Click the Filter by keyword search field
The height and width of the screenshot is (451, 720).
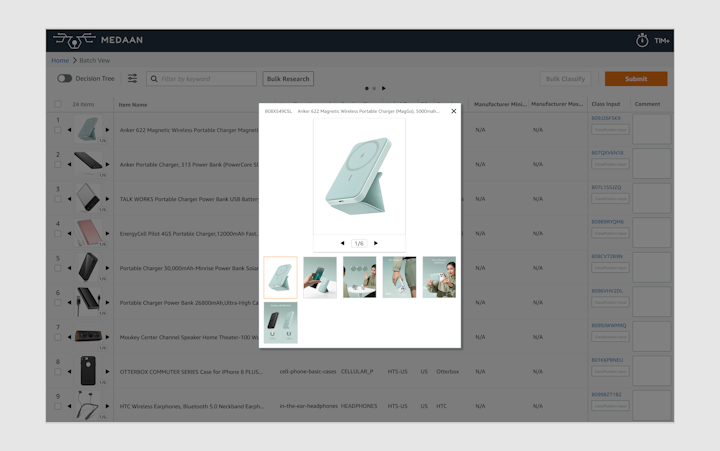[x=202, y=79]
